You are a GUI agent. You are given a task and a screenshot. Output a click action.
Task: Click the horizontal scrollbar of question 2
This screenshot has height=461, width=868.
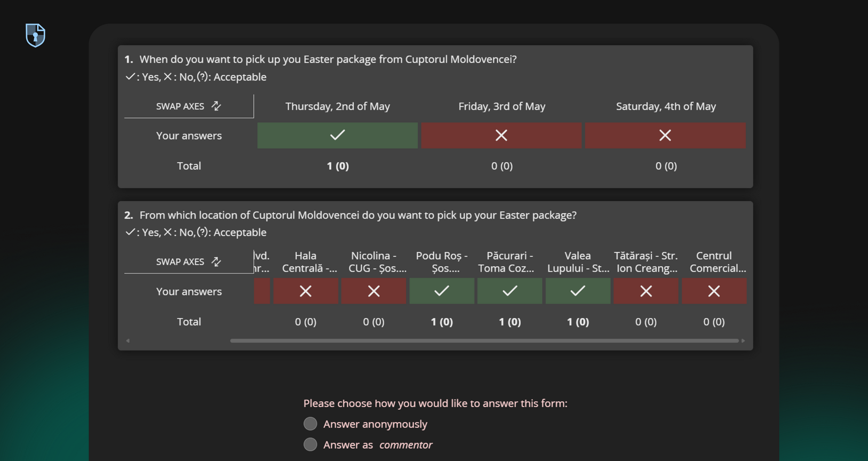484,340
